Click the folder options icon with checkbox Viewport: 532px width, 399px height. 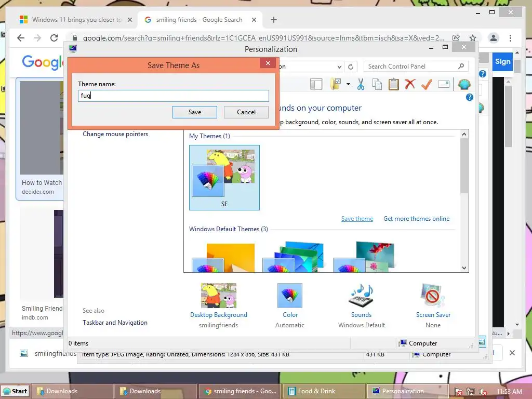point(336,84)
